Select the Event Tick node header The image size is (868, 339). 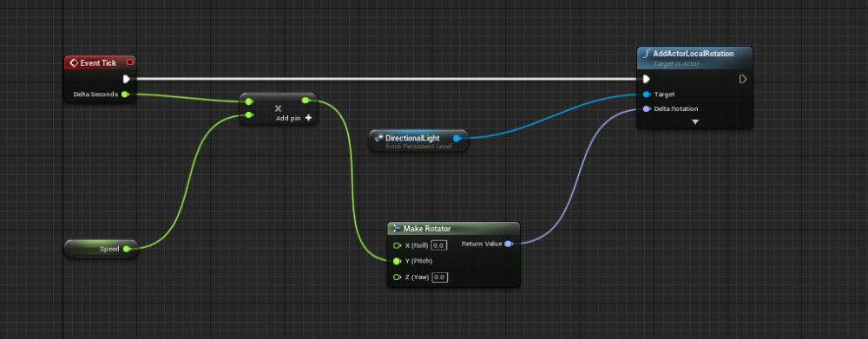point(100,62)
